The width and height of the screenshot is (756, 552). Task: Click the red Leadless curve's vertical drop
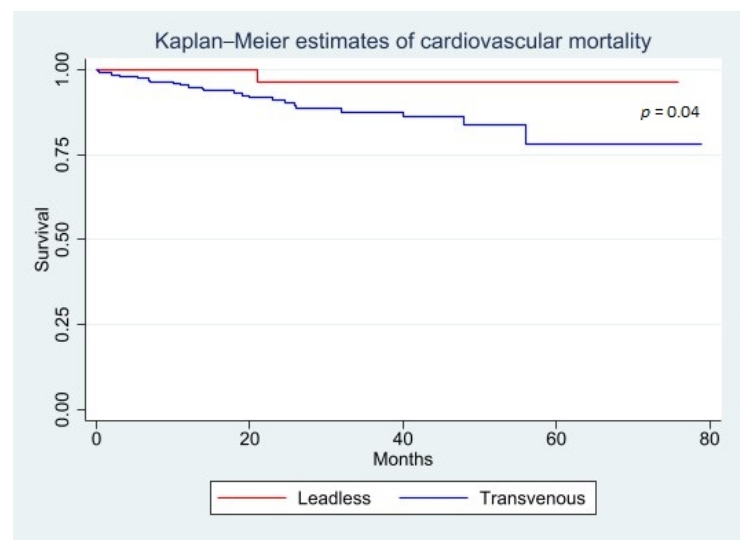coord(258,76)
